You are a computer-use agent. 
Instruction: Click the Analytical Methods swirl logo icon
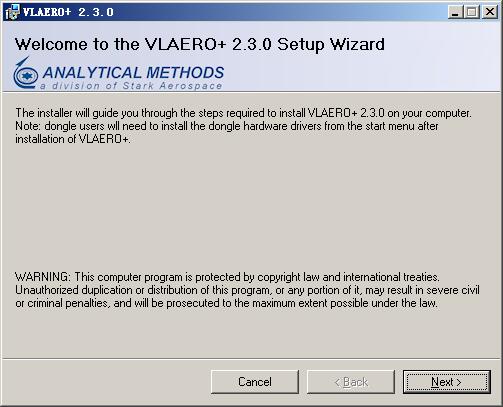[25, 73]
